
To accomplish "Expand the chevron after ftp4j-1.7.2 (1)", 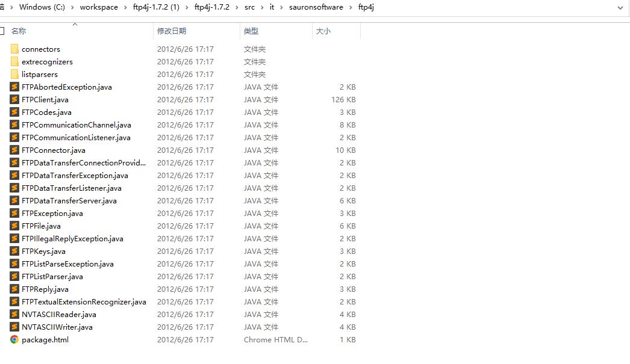I will (187, 7).
